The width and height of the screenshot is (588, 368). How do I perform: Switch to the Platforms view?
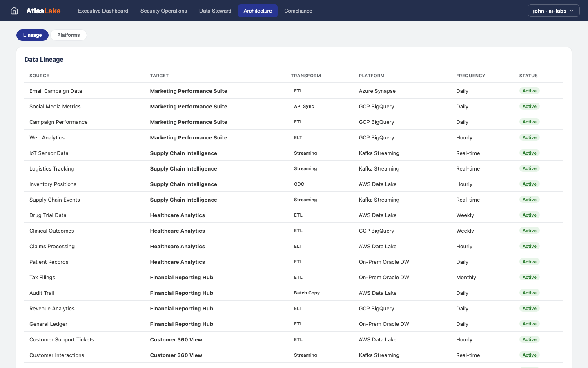point(68,35)
